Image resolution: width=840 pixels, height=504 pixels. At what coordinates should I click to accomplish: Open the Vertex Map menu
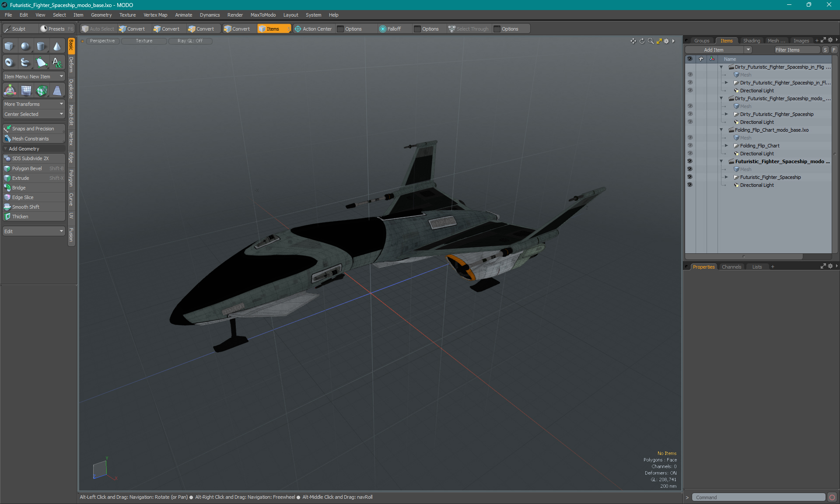coord(155,15)
